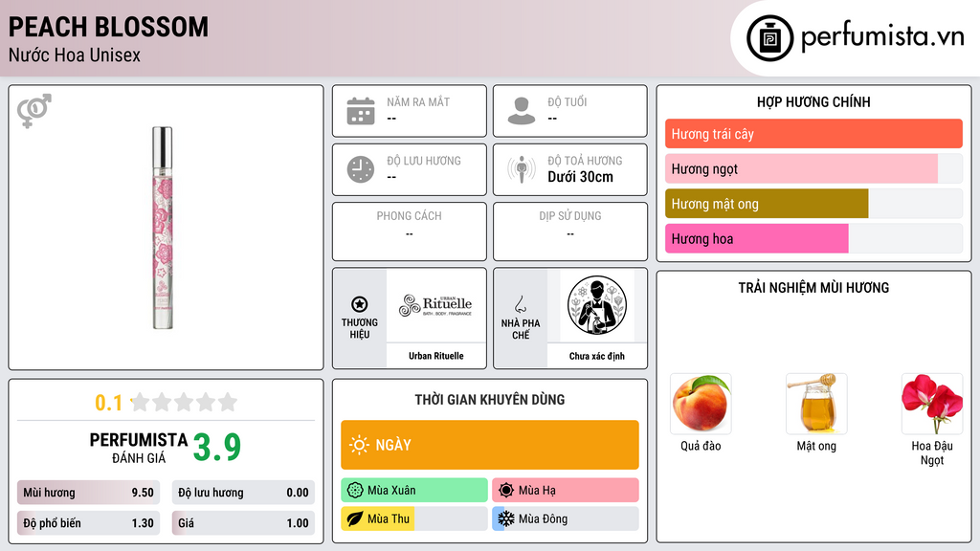Click the Urban Rituelle brand name
Image resolution: width=980 pixels, height=551 pixels.
coord(436,356)
